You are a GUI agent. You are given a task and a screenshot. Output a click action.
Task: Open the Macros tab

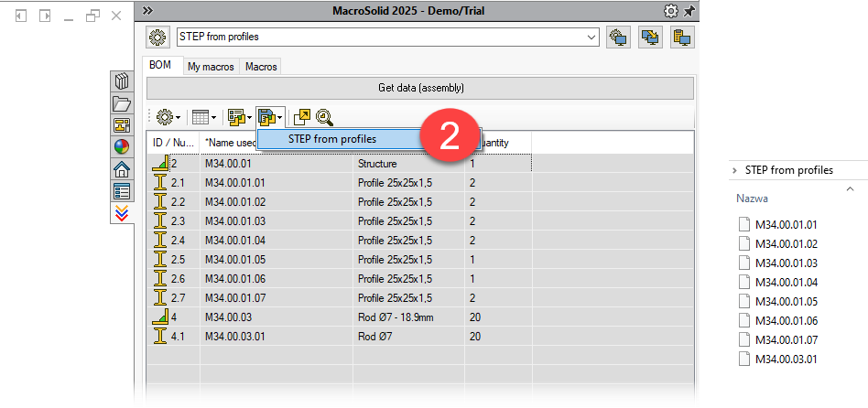tap(261, 67)
